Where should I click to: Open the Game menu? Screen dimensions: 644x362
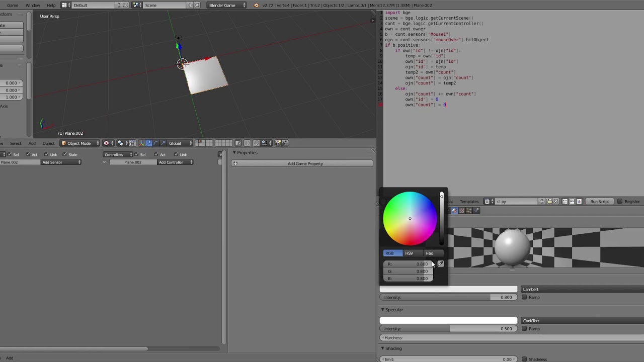click(13, 5)
